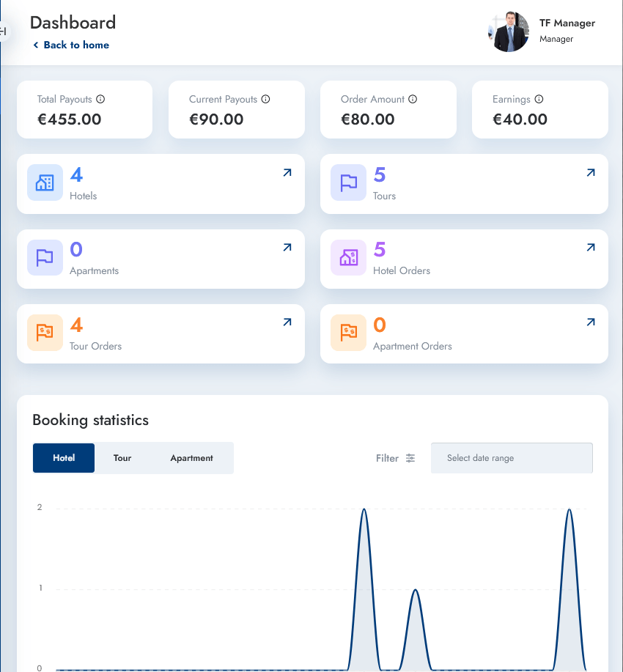Click the Tours label
Image resolution: width=623 pixels, height=672 pixels.
click(x=384, y=196)
